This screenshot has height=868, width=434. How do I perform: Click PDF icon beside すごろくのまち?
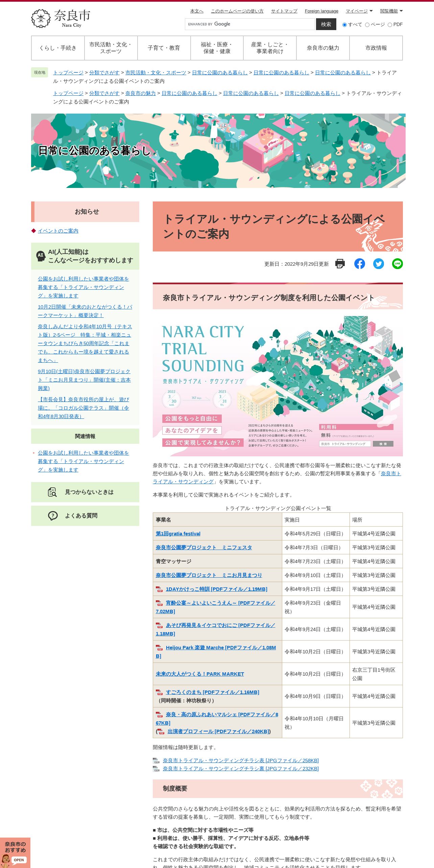[159, 692]
